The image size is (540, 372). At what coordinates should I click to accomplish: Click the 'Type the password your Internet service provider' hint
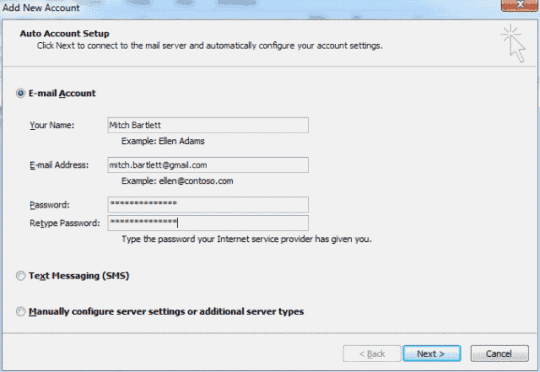247,239
